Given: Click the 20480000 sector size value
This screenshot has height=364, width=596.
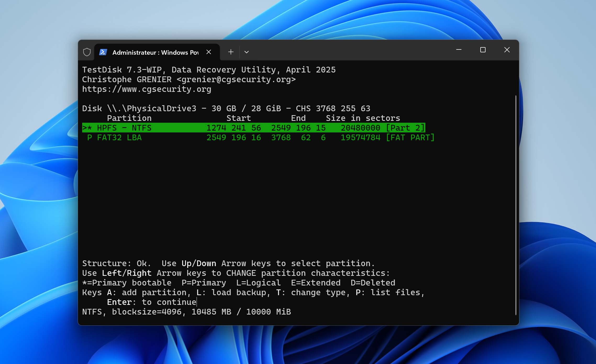Looking at the screenshot, I should coord(360,128).
